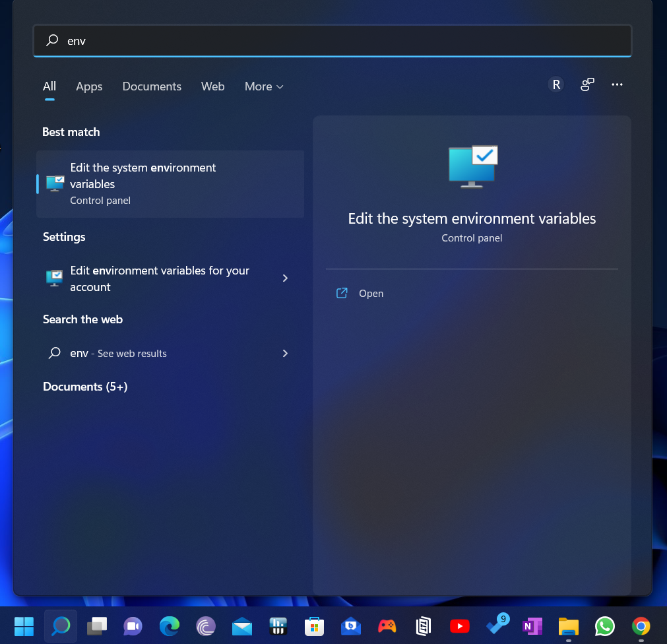Select Edit the system environment variables result
The image size is (667, 644).
click(x=170, y=183)
